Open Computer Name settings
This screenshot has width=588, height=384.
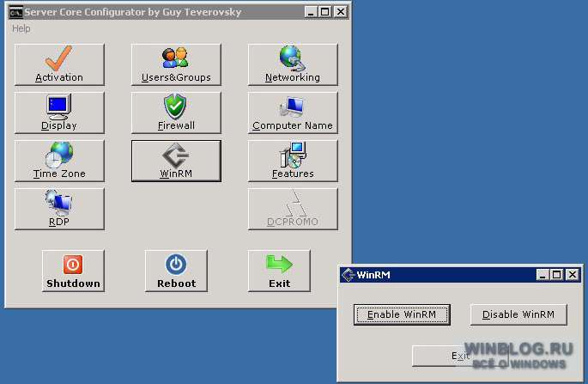point(293,113)
